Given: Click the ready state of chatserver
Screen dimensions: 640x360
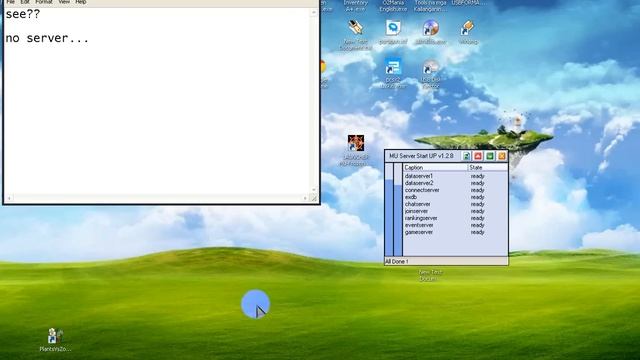Looking at the screenshot, I should click(477, 204).
